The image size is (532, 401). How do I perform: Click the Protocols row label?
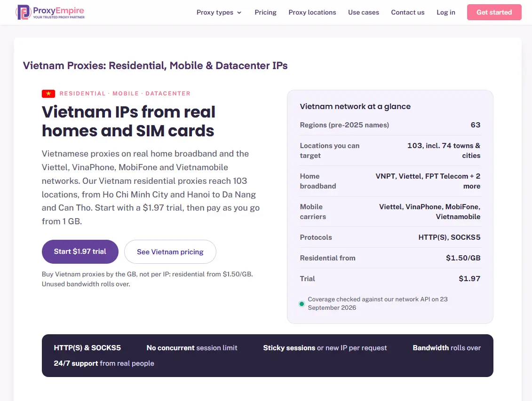coord(316,237)
